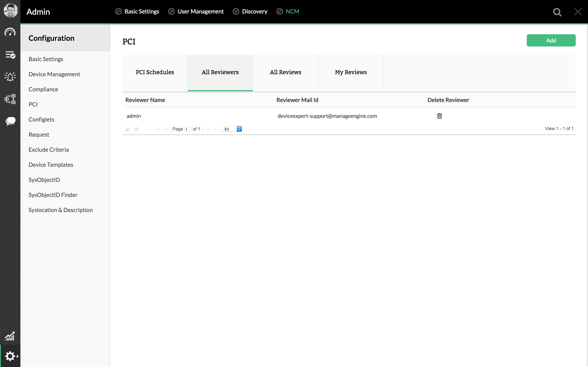This screenshot has height=367, width=588.
Task: Delete the admin reviewer with trash icon
Action: pos(439,116)
